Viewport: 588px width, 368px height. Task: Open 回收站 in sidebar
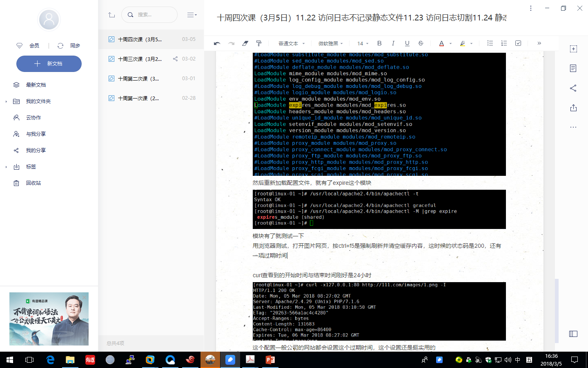33,183
